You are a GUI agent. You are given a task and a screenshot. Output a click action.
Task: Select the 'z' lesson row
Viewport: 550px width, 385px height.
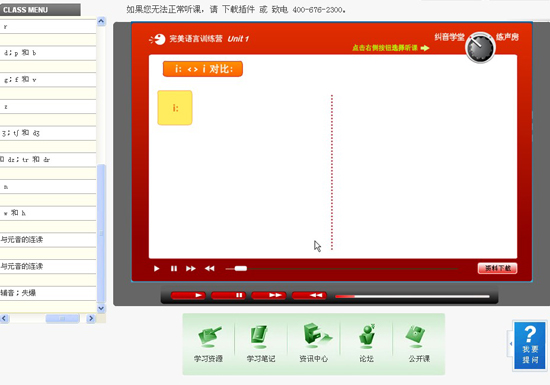48,106
